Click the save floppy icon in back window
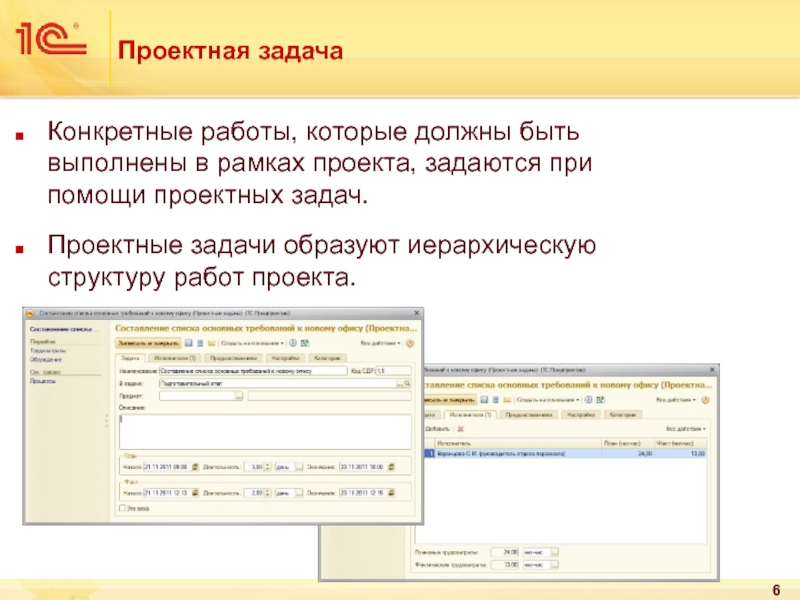This screenshot has height=600, width=800. coord(485,400)
